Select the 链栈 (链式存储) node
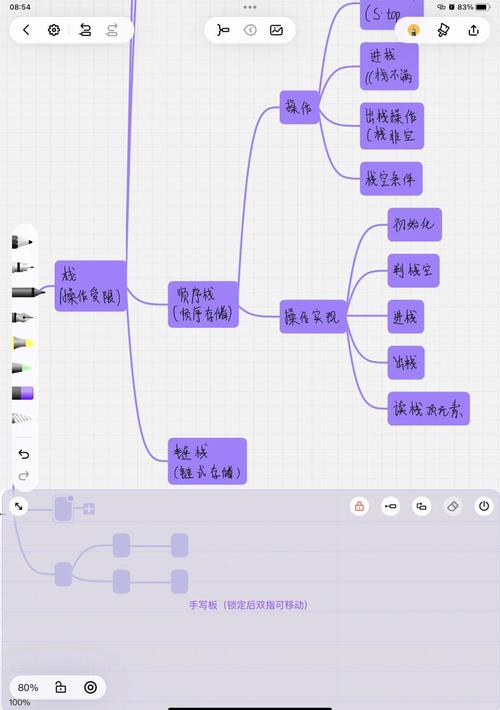The image size is (500, 710). [x=207, y=461]
